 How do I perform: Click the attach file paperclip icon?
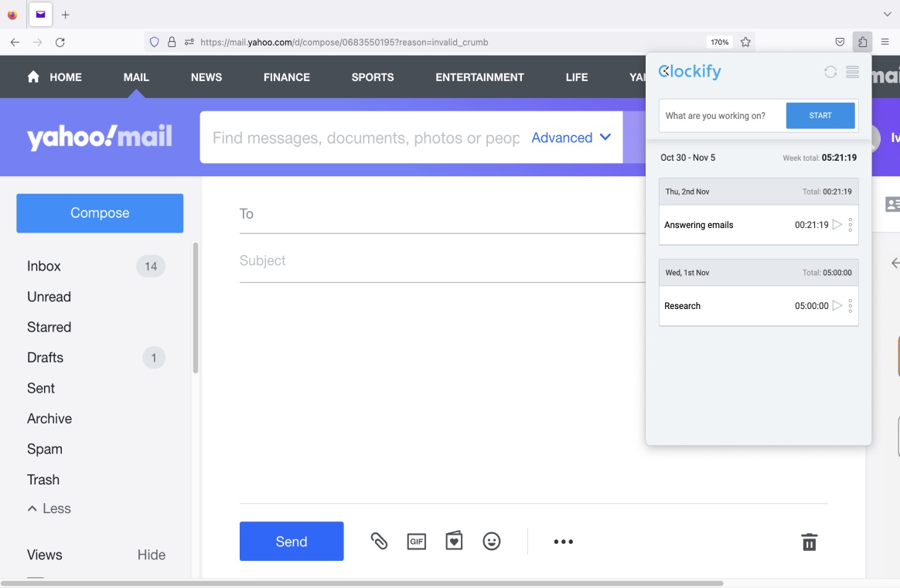379,541
